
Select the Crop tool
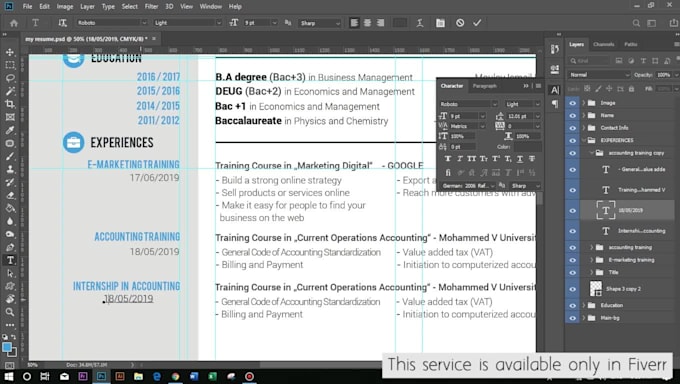10,104
